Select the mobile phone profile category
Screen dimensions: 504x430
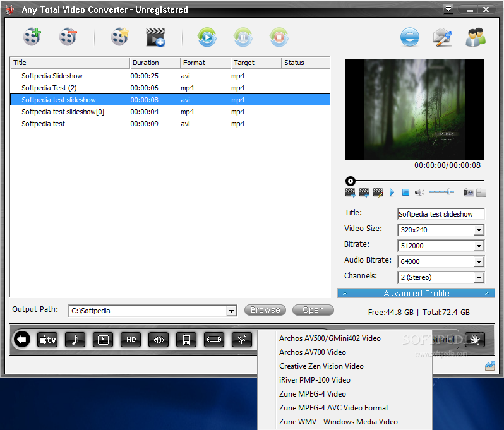[x=186, y=340]
